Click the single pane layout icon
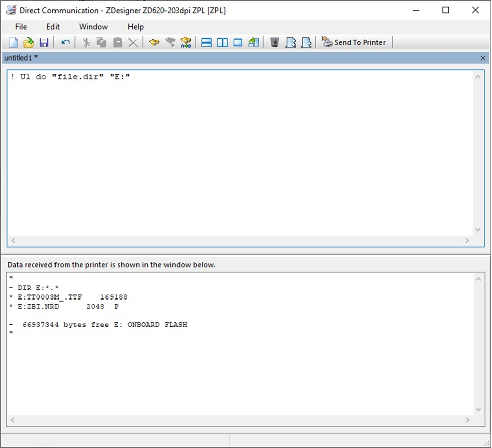Image resolution: width=492 pixels, height=448 pixels. point(238,42)
